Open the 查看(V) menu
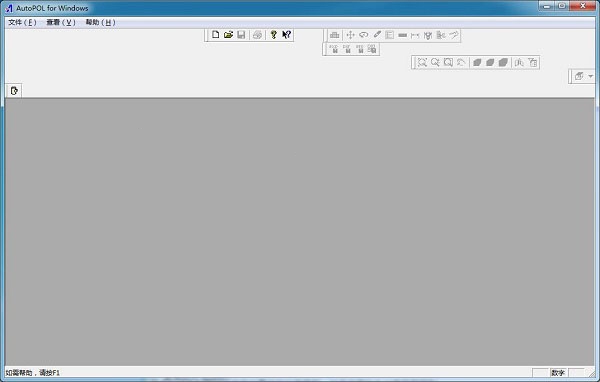 point(61,22)
